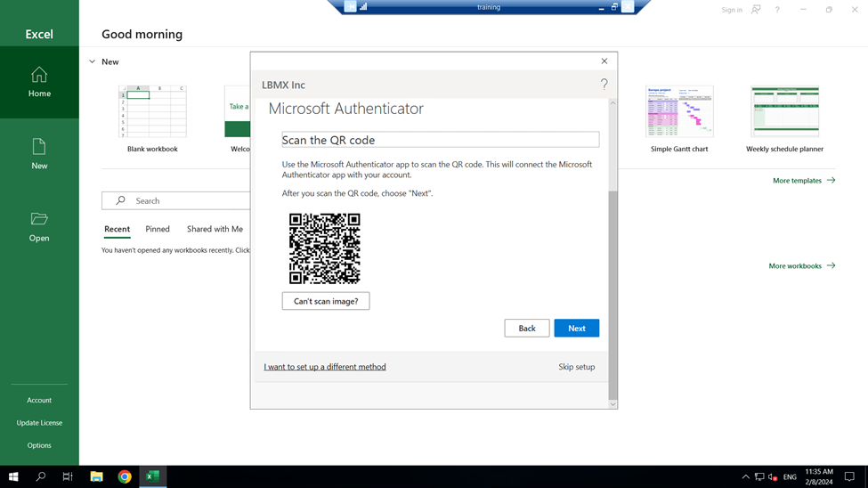Viewport: 868px width, 488px height.
Task: Switch to the Shared with Me tab
Action: click(x=215, y=229)
